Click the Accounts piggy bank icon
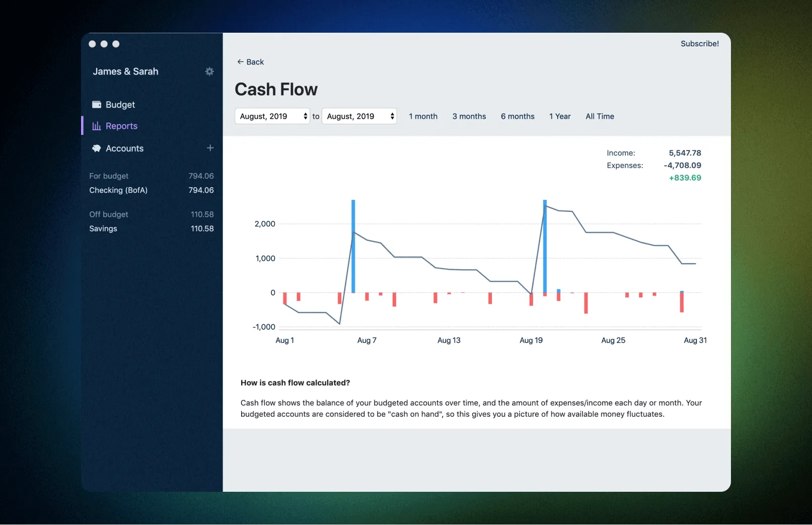Viewport: 812px width, 525px height. click(x=97, y=148)
